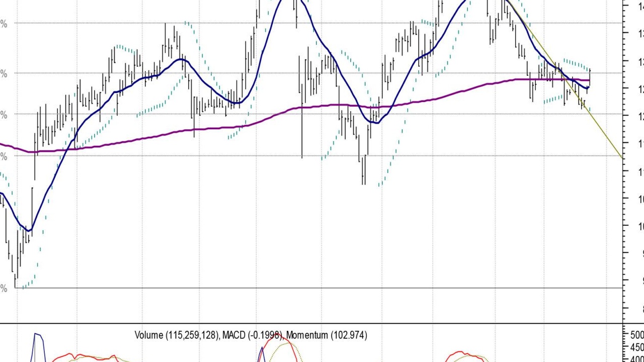This screenshot has width=644, height=362.
Task: Click the MACD (-0.1998) indicator label
Action: [253, 335]
